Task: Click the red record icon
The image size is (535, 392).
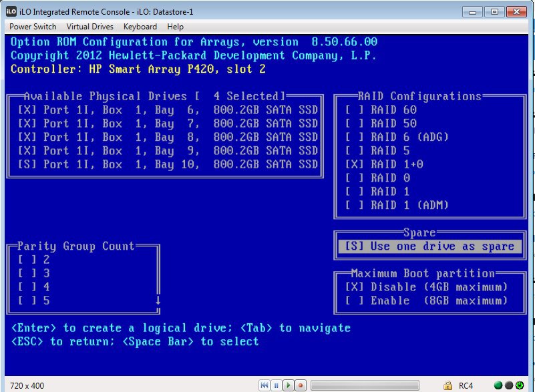Action: (x=301, y=385)
